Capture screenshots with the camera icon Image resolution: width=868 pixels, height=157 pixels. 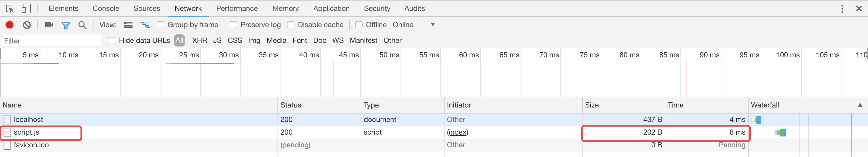(49, 25)
